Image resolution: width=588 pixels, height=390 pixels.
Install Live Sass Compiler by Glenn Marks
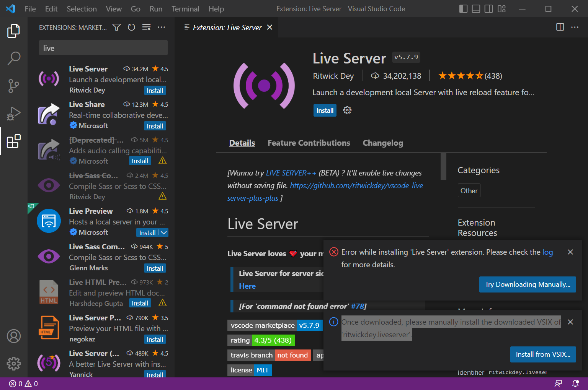[155, 268]
